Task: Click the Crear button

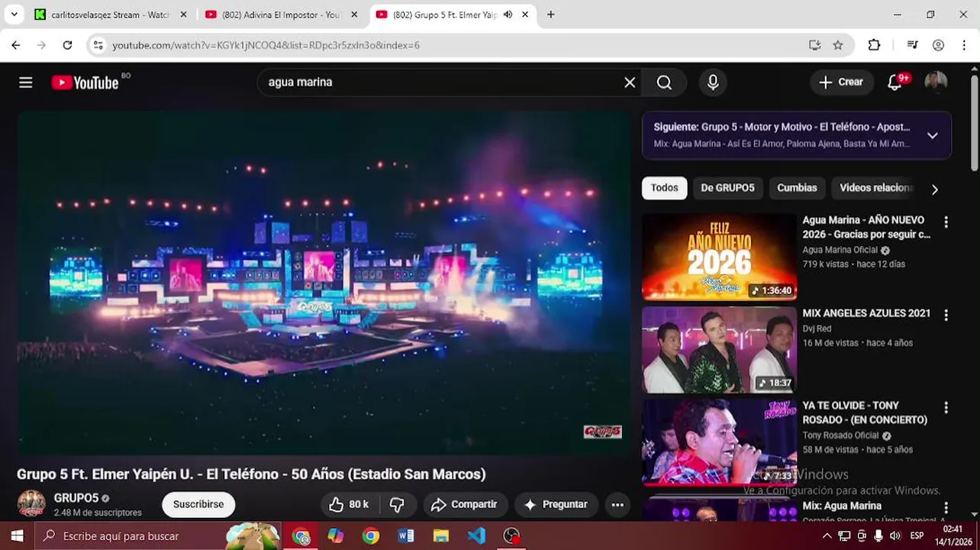Action: click(x=841, y=82)
